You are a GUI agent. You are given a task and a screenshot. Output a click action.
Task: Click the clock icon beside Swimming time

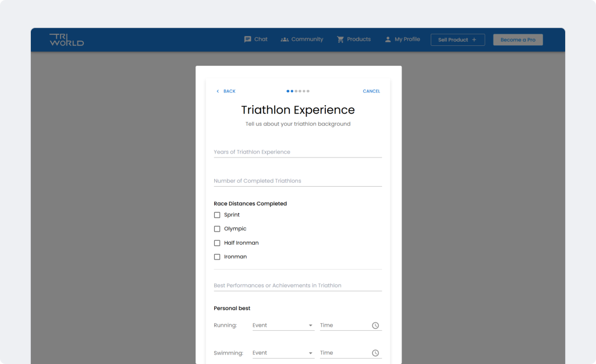(x=376, y=352)
